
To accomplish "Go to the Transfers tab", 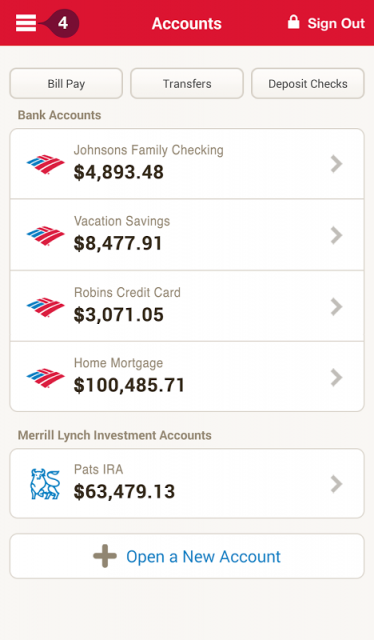I will 187,83.
